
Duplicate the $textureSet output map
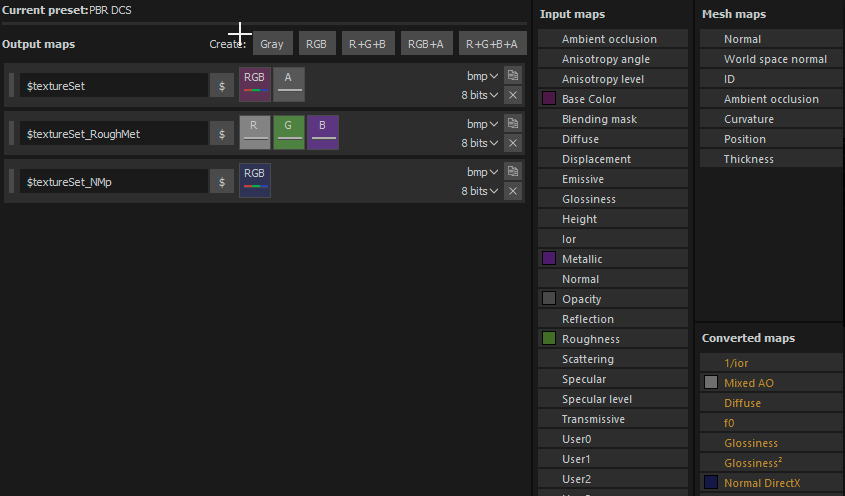click(x=512, y=76)
